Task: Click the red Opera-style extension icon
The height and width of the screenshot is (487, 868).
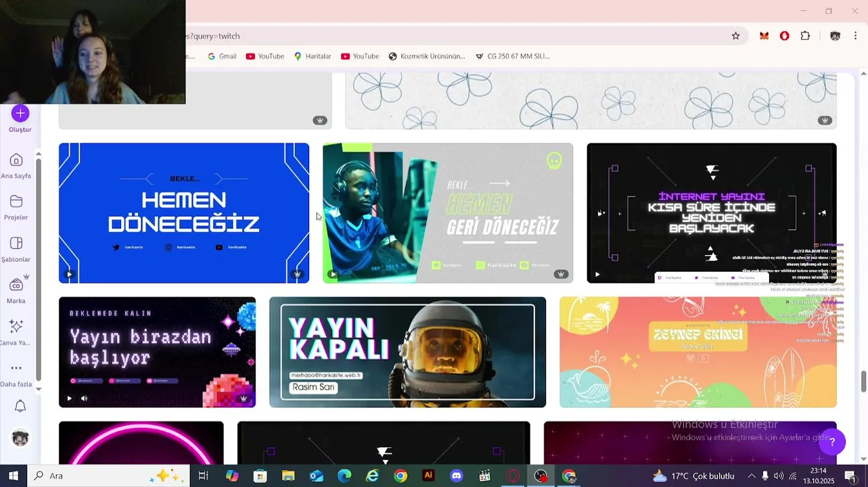Action: click(x=784, y=36)
